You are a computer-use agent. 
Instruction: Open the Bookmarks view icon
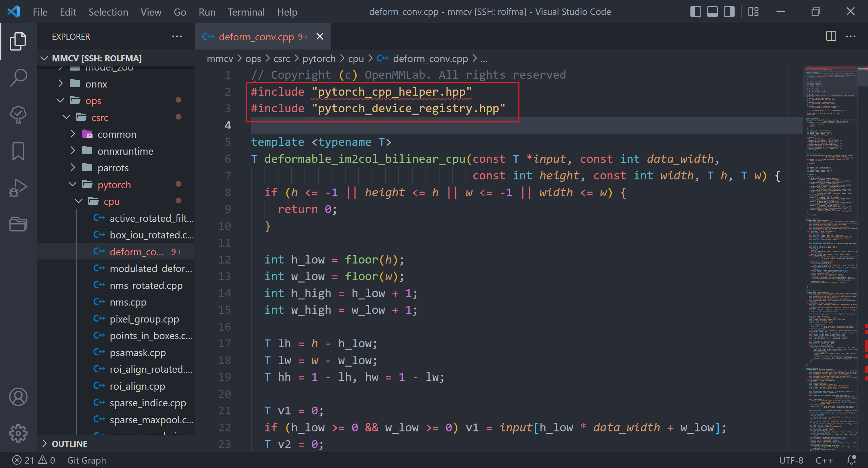pos(18,151)
